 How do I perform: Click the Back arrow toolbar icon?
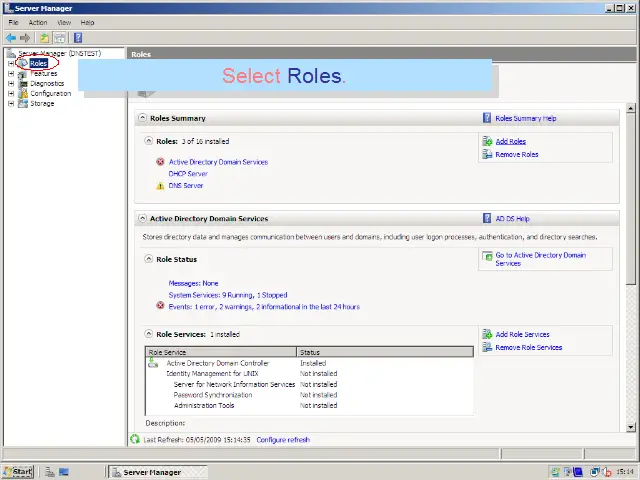click(x=11, y=38)
